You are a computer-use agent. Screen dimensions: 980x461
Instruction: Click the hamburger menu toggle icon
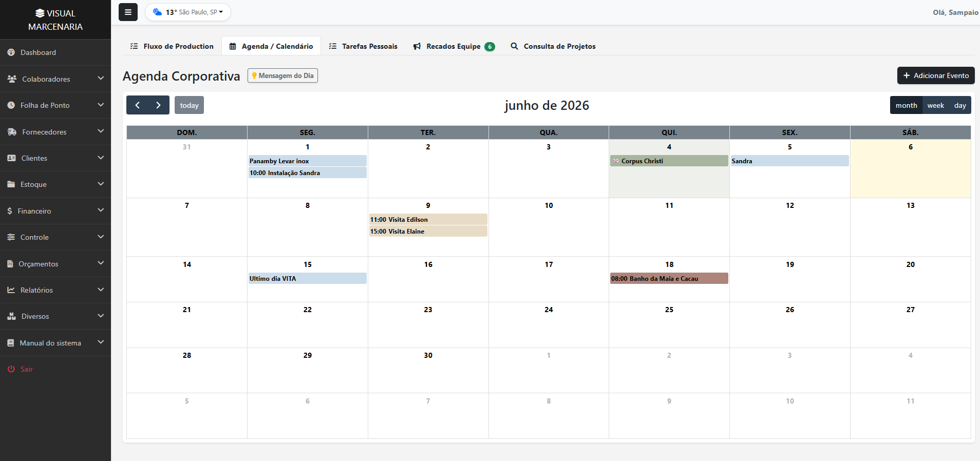[128, 12]
